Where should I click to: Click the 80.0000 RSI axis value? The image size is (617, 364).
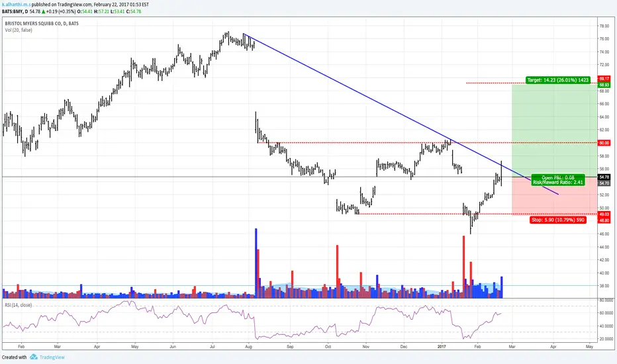[x=606, y=300]
